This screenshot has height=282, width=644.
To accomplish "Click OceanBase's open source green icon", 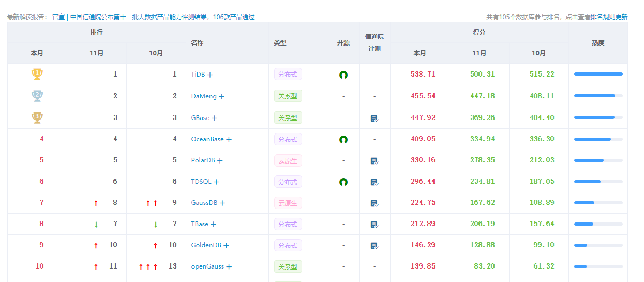I will pyautogui.click(x=343, y=140).
